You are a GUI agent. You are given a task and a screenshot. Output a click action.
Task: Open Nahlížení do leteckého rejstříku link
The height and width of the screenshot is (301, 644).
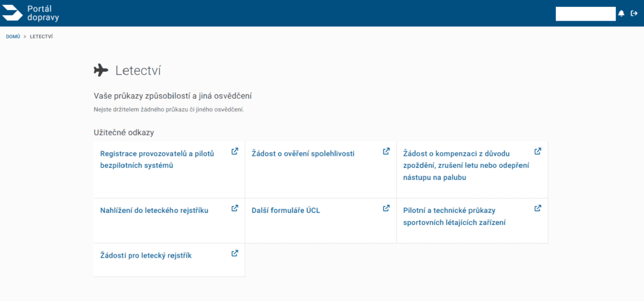(x=155, y=211)
